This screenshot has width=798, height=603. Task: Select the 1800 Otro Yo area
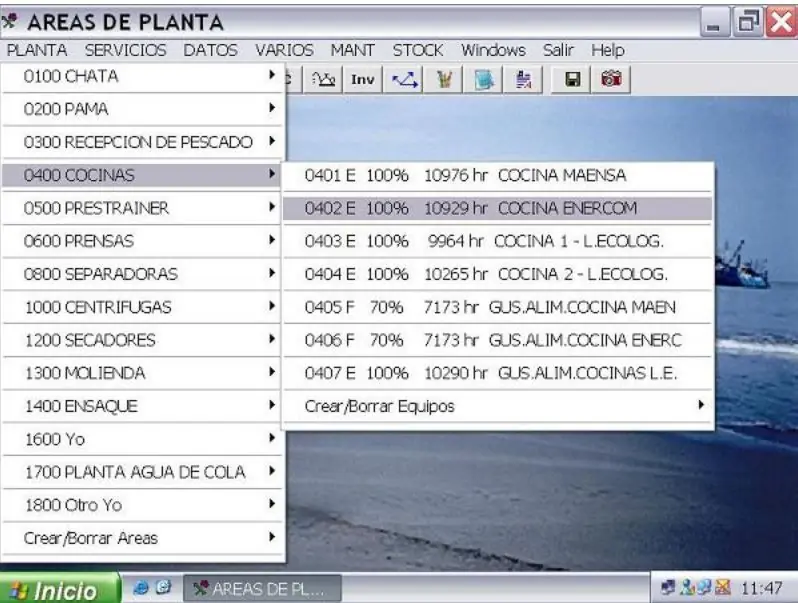142,505
